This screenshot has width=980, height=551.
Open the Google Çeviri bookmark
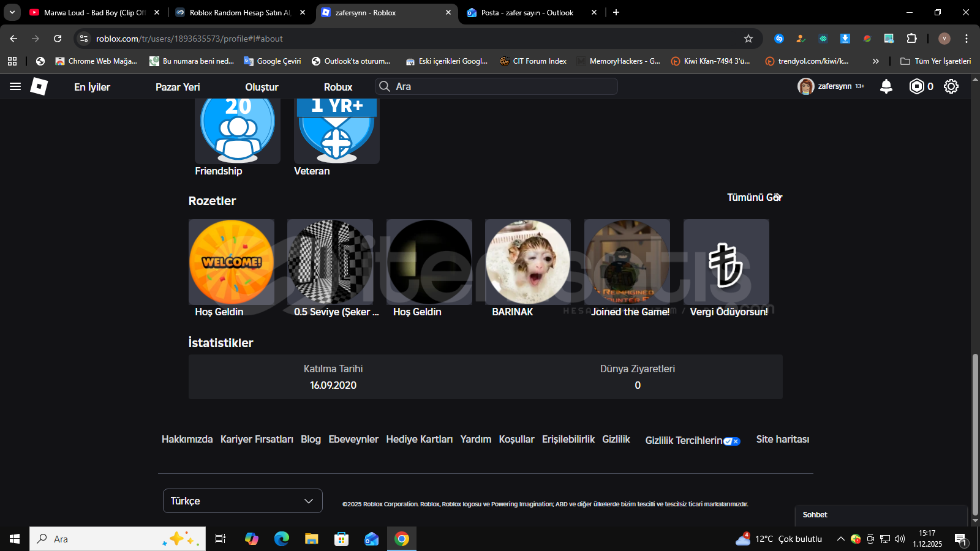tap(273, 61)
